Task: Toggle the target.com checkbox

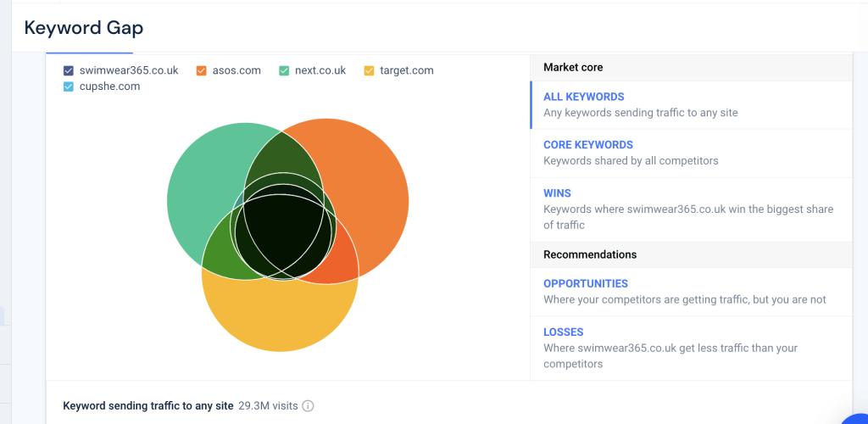Action: click(x=369, y=71)
